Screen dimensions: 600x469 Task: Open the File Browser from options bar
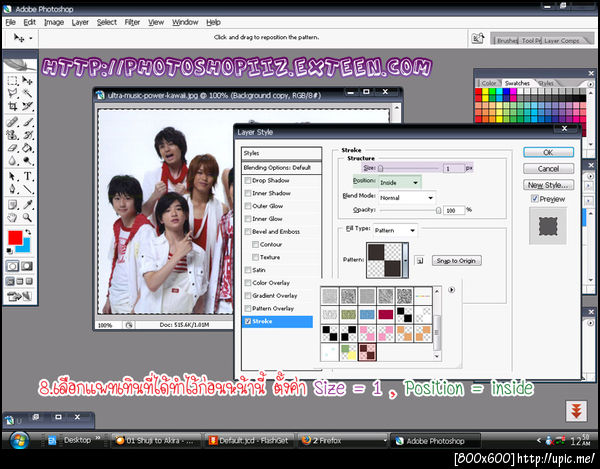(478, 38)
